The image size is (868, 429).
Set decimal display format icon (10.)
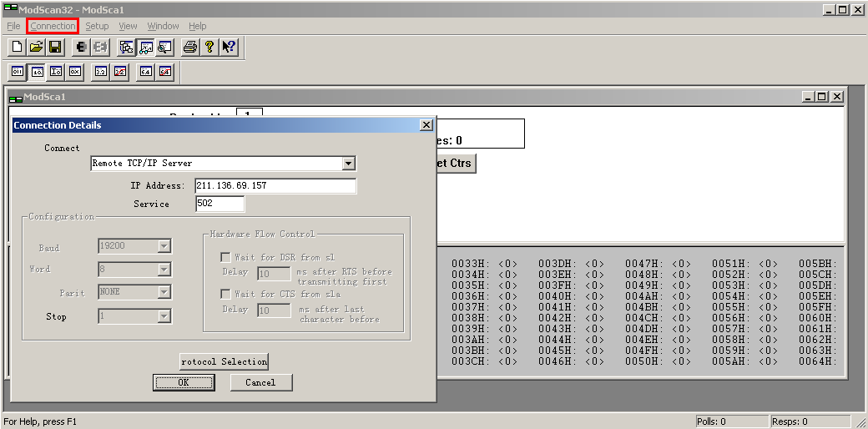(37, 72)
